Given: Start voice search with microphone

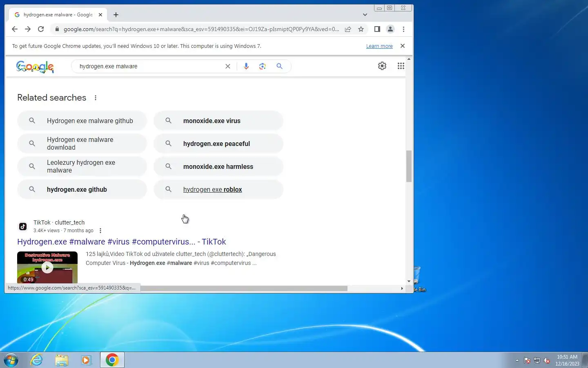Looking at the screenshot, I should coord(246,66).
